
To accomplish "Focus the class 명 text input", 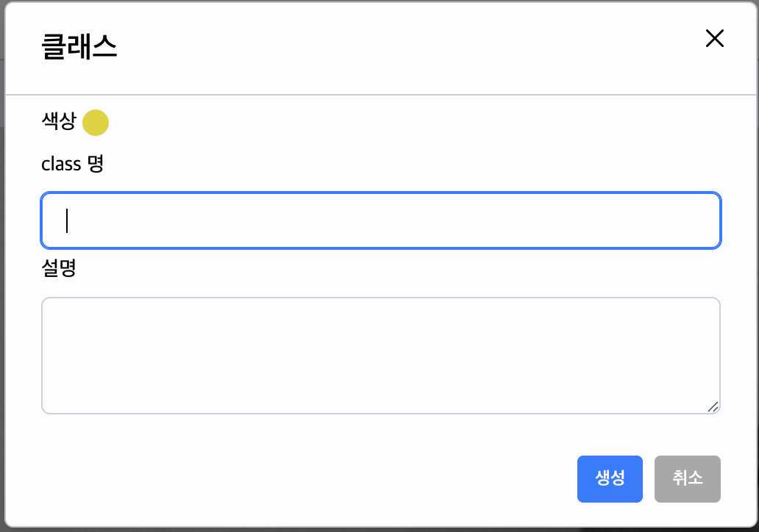I will (x=381, y=220).
